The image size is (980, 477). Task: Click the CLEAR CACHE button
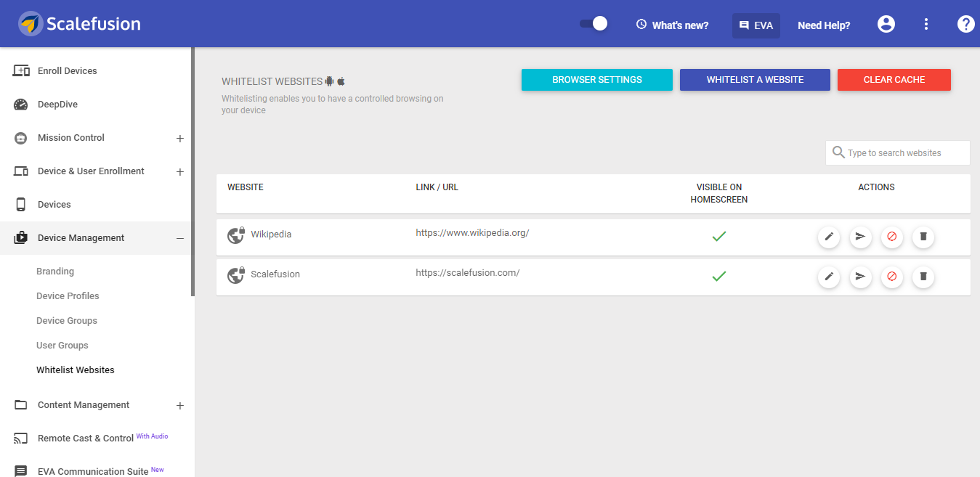pos(894,80)
